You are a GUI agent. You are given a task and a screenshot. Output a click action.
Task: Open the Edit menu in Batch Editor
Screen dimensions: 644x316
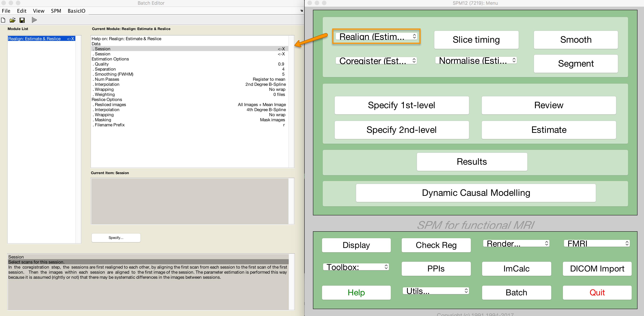click(22, 11)
